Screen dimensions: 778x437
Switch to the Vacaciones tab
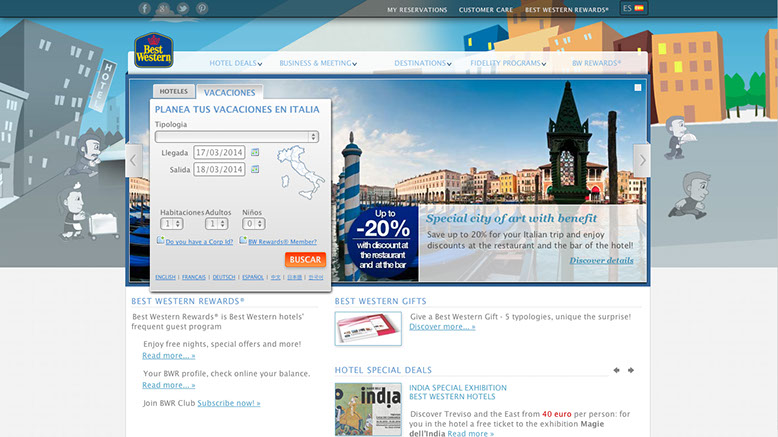point(229,92)
